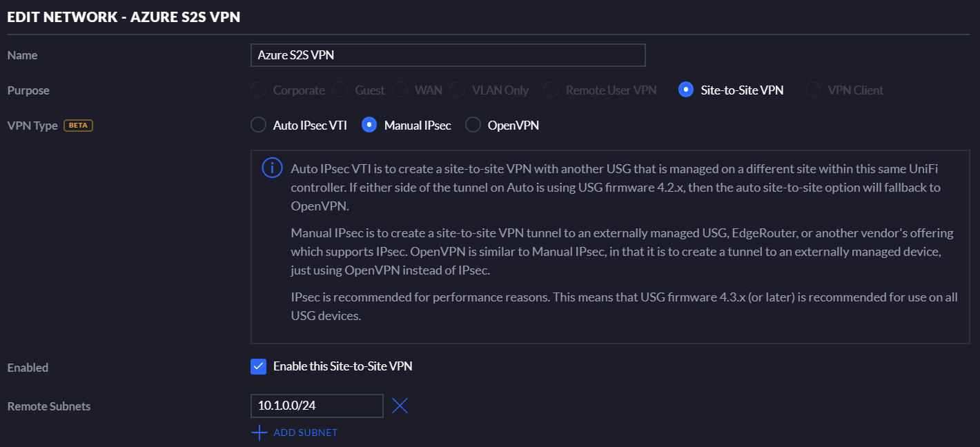Click the ADD SUBNET link
Viewport: 980px width, 447px height.
(x=306, y=433)
